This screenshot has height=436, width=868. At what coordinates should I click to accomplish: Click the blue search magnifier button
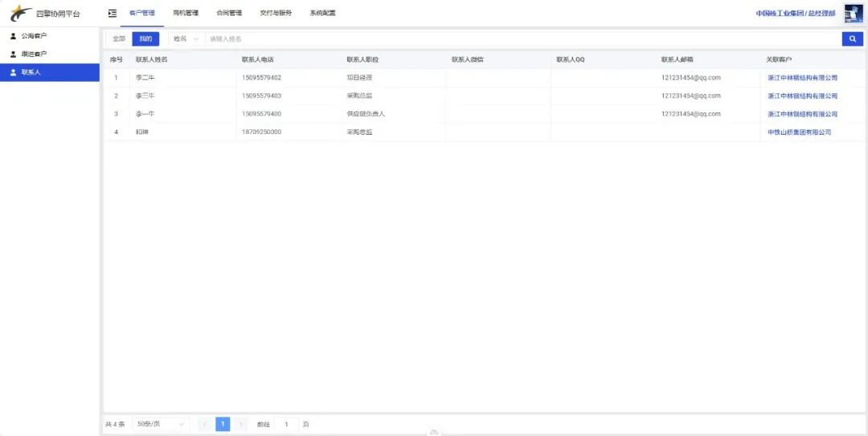tap(853, 39)
